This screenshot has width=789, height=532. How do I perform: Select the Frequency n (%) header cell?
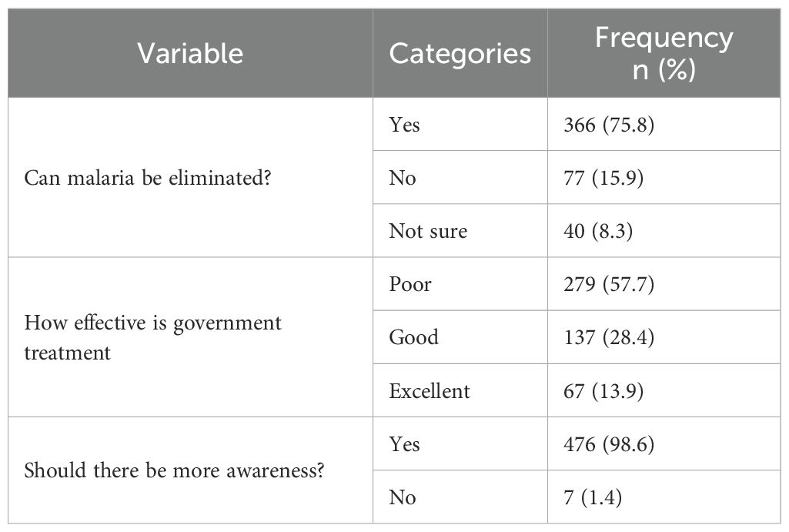coord(664,53)
